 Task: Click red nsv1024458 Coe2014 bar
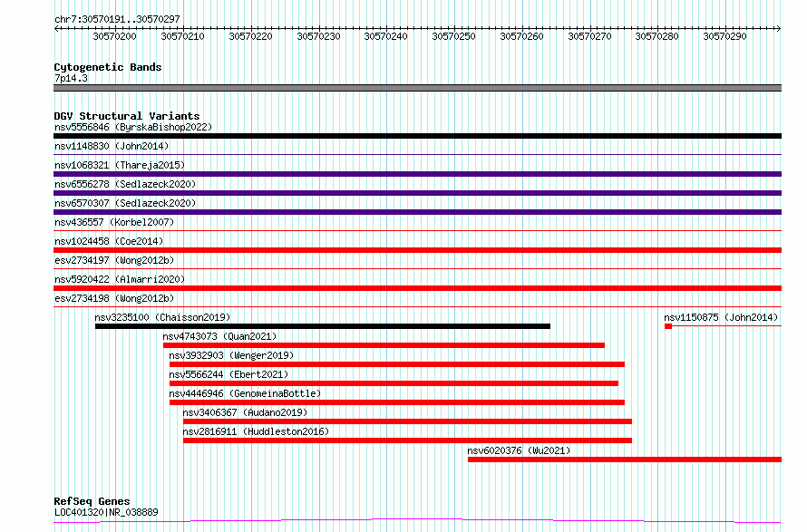(x=417, y=250)
